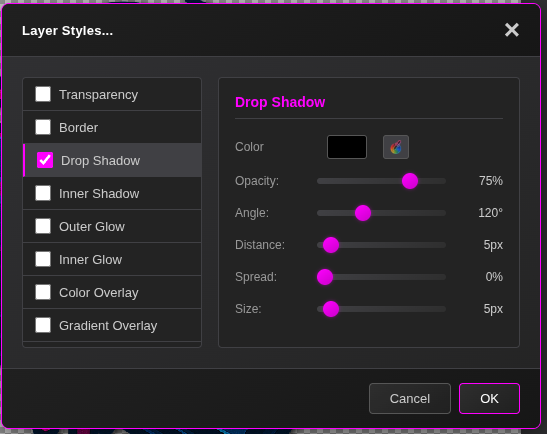Select the Gradient Overlay style entry

112,325
